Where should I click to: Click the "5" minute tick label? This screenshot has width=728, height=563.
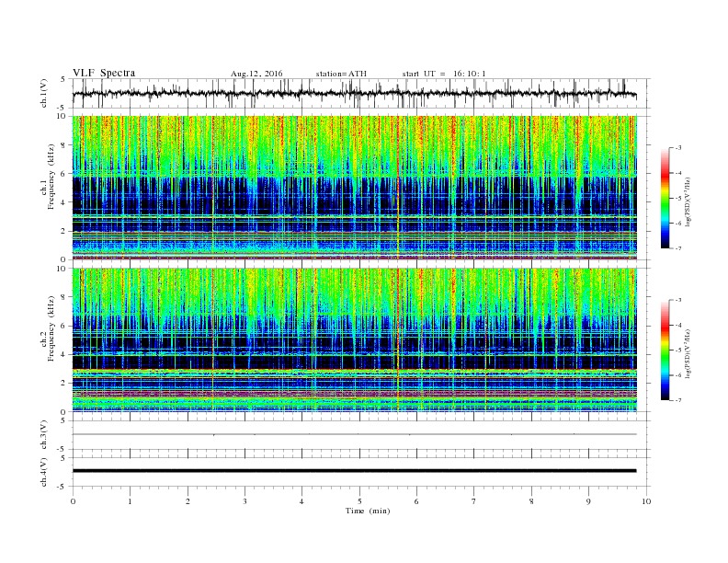tap(359, 501)
